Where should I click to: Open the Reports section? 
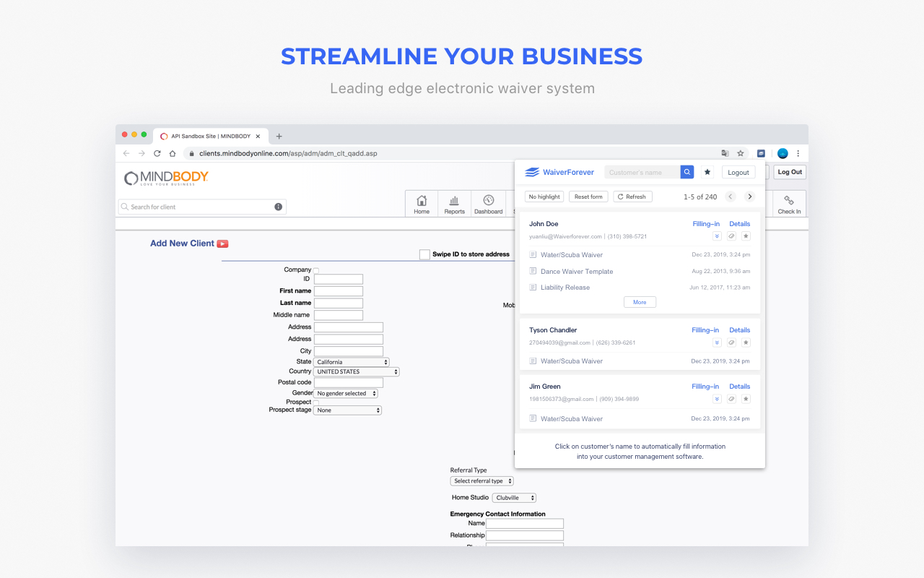[454, 203]
